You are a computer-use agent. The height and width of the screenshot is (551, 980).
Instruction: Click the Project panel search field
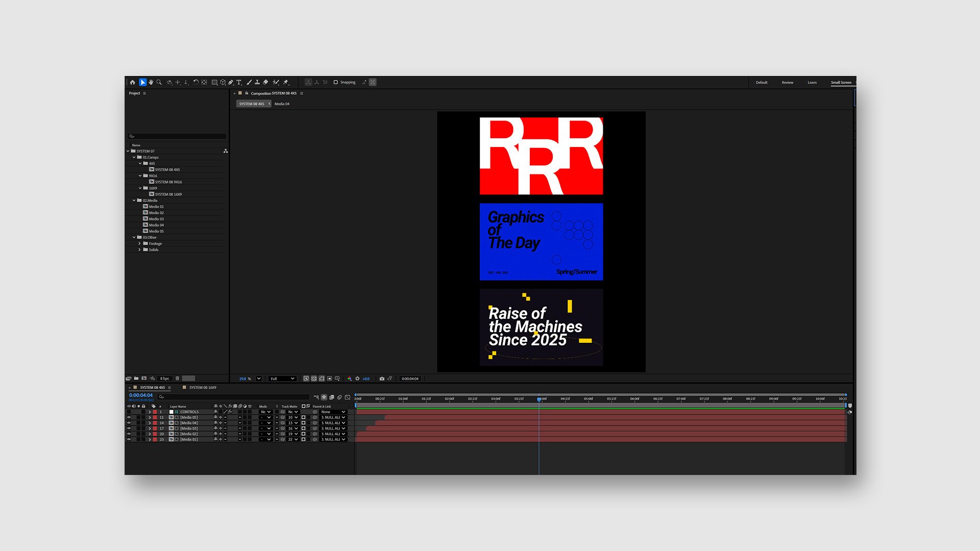click(177, 136)
